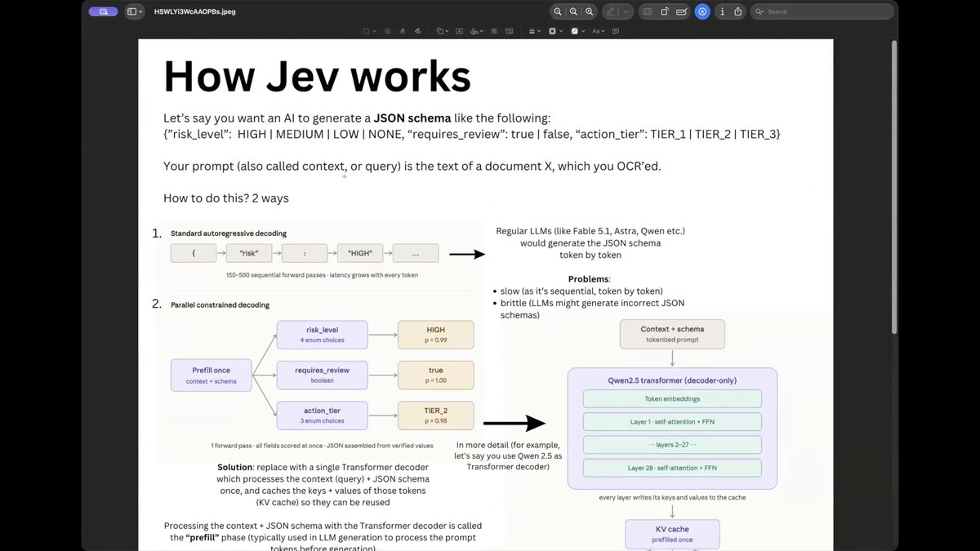
Task: Toggle the sidebar view button
Action: 131,11
